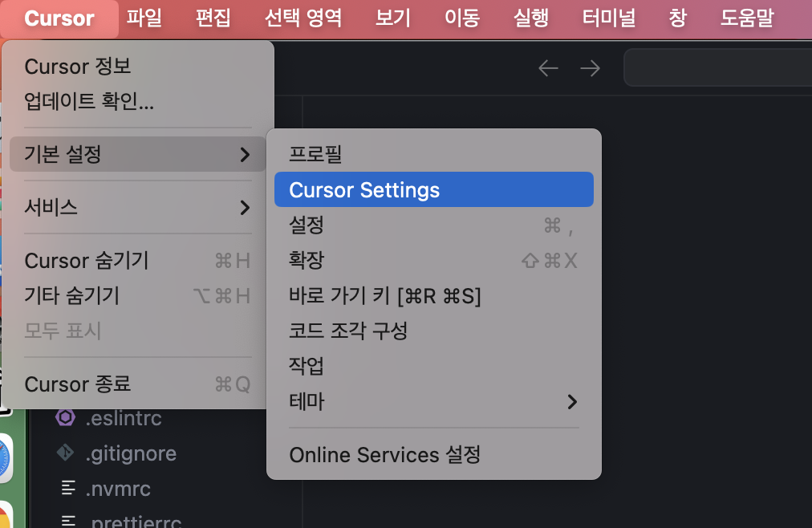Screen dimensions: 812x528
Task: Open the .eslintrc file
Action: coord(124,418)
